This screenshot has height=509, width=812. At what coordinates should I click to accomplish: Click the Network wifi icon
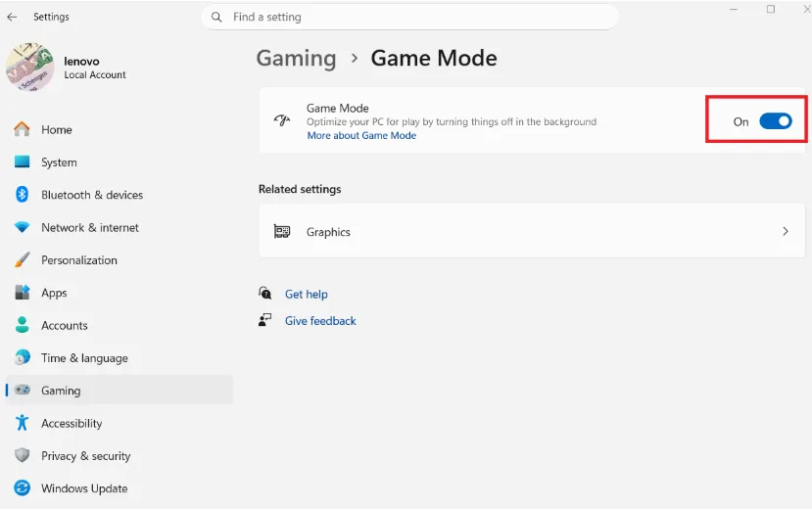(22, 227)
